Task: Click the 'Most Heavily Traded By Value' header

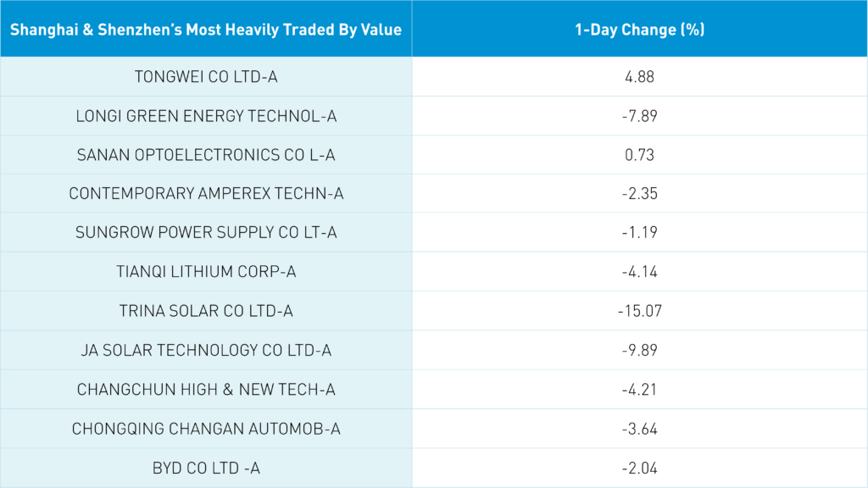Action: pyautogui.click(x=206, y=30)
